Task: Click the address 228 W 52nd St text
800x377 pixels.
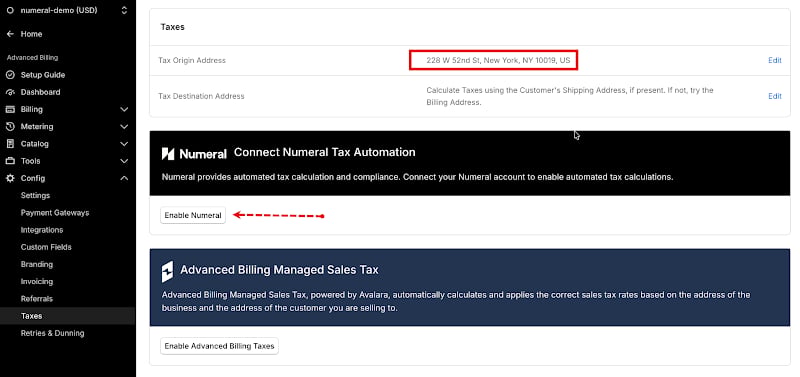Action: pos(498,60)
